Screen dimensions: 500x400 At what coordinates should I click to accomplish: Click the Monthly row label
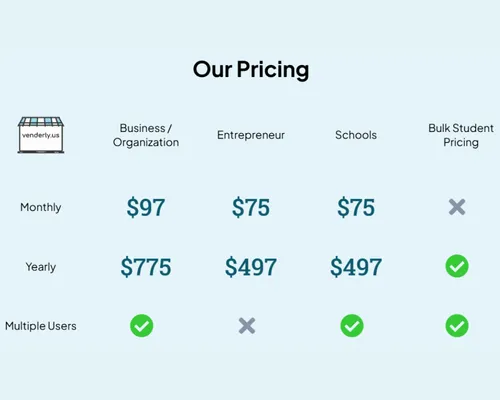point(41,207)
